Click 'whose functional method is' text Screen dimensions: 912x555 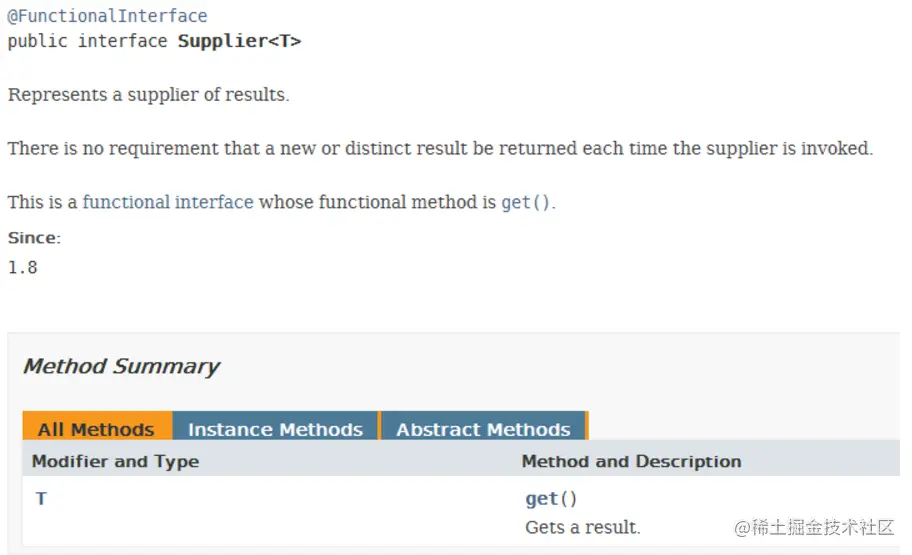tap(377, 202)
